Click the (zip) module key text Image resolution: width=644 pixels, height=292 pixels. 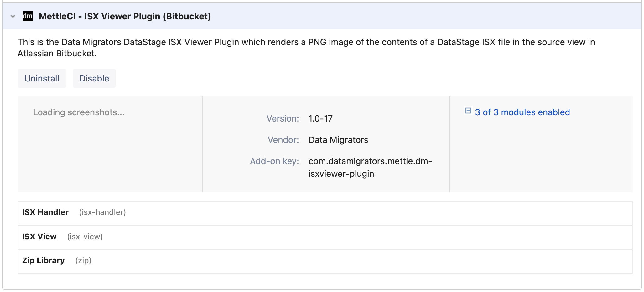(83, 261)
